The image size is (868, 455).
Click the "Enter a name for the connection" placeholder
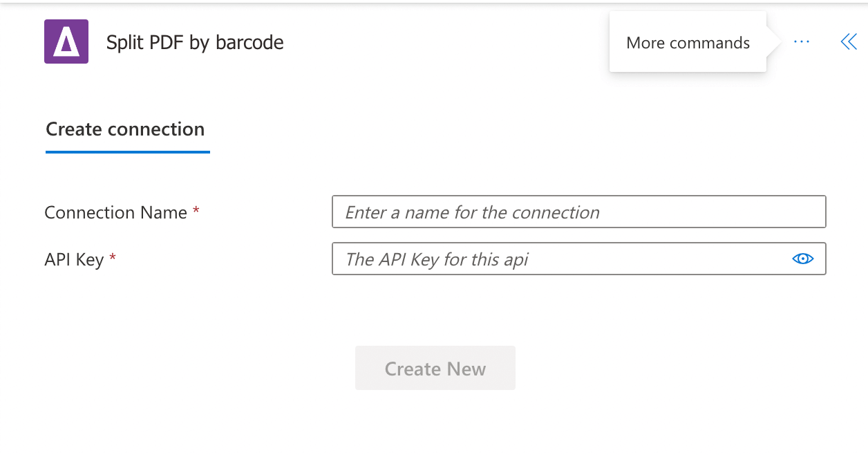(472, 212)
